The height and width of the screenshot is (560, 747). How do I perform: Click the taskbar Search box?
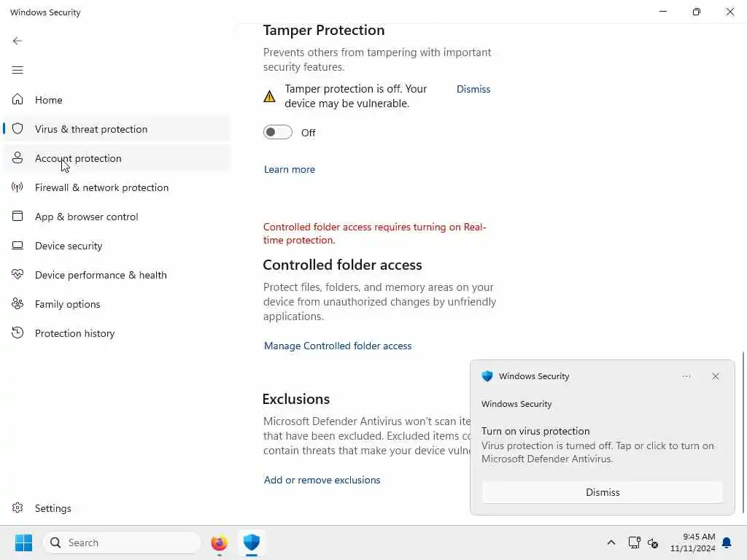[x=122, y=542]
